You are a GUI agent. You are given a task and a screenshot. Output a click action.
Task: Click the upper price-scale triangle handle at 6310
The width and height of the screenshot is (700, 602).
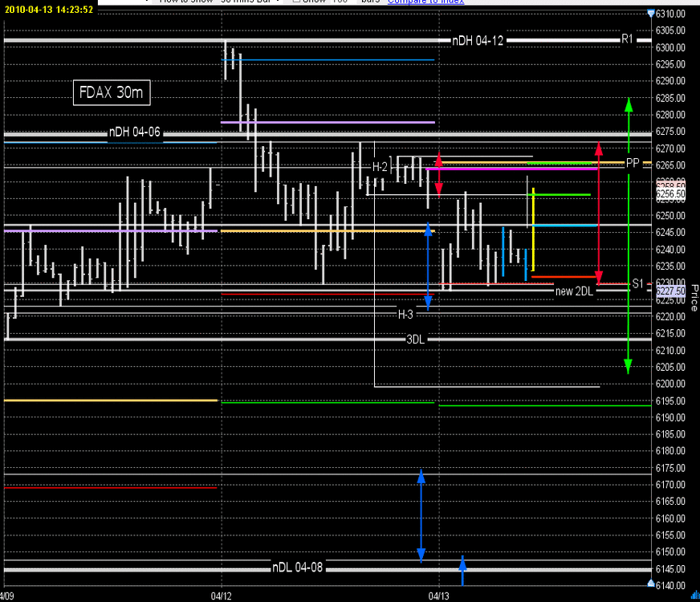pos(651,14)
